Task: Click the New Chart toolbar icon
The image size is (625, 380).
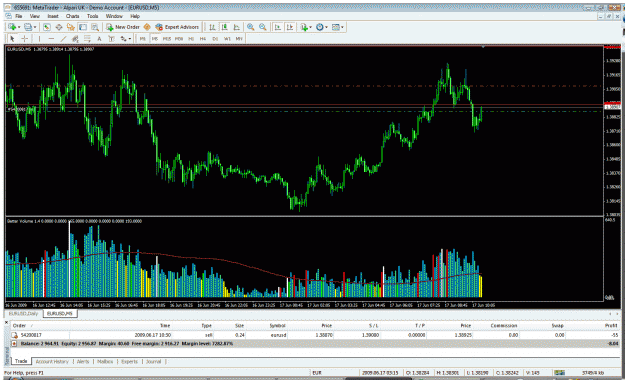Action: coord(12,27)
